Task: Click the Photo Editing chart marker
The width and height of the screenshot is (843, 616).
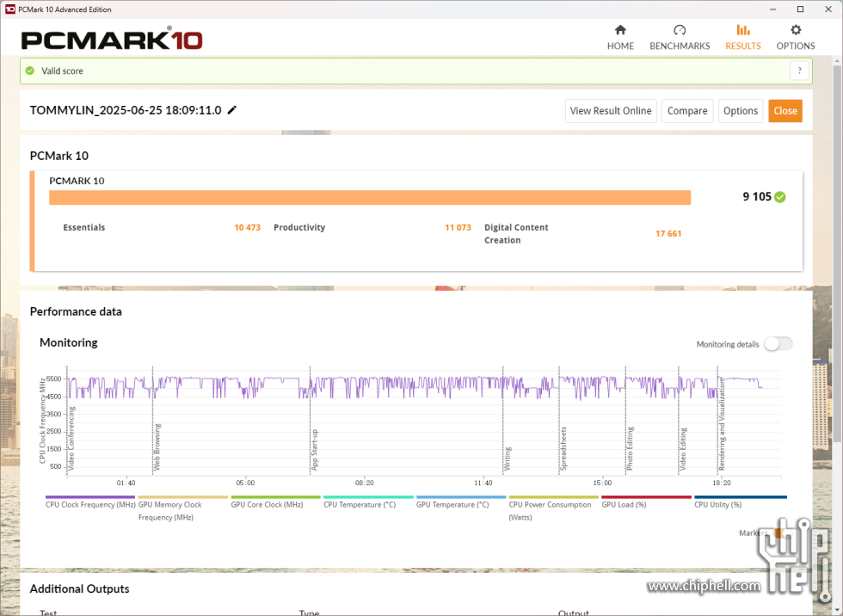Action: [x=630, y=449]
